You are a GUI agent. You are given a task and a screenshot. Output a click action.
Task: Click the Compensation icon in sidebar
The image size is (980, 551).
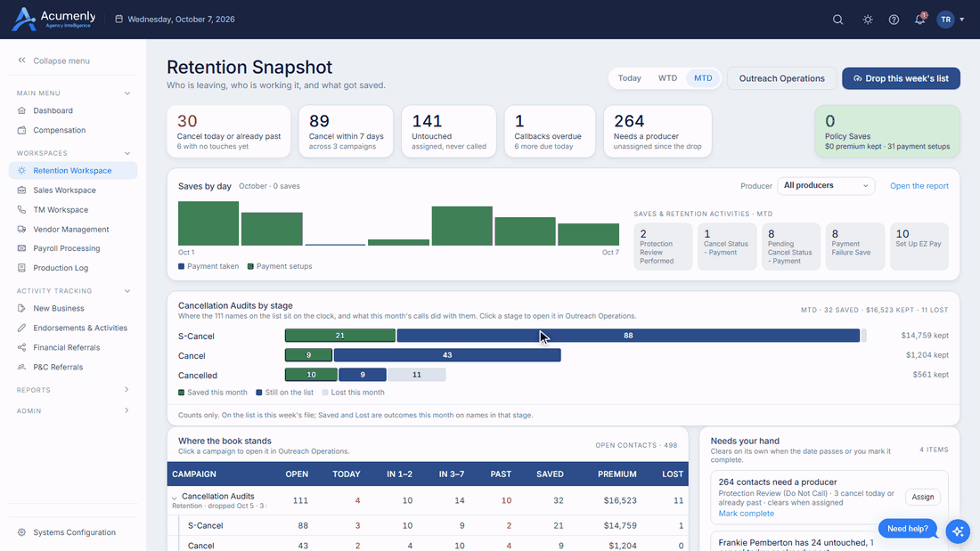22,130
